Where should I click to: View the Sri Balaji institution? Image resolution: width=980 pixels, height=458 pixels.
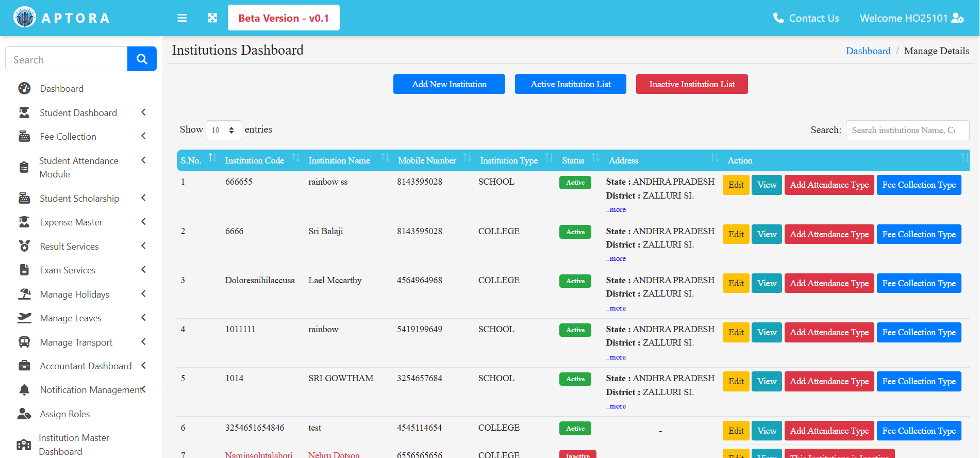[767, 234]
